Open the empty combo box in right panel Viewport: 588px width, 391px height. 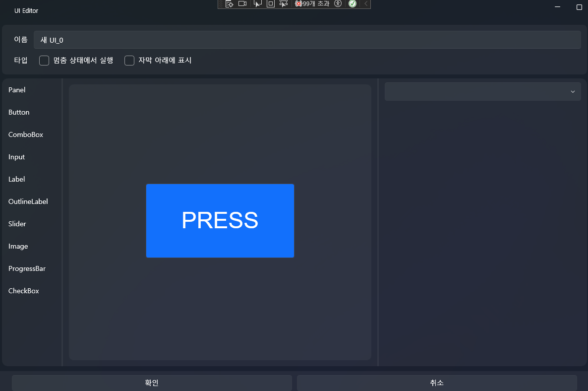click(482, 91)
